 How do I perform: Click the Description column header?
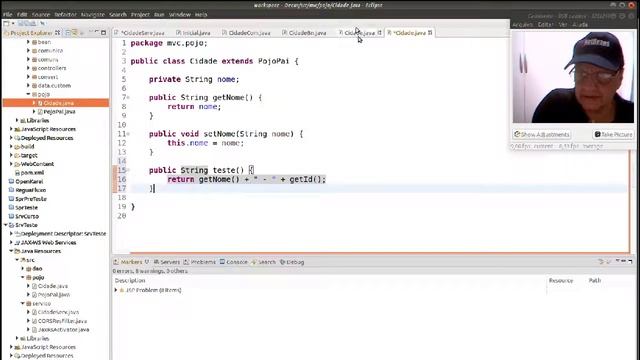pos(130,280)
